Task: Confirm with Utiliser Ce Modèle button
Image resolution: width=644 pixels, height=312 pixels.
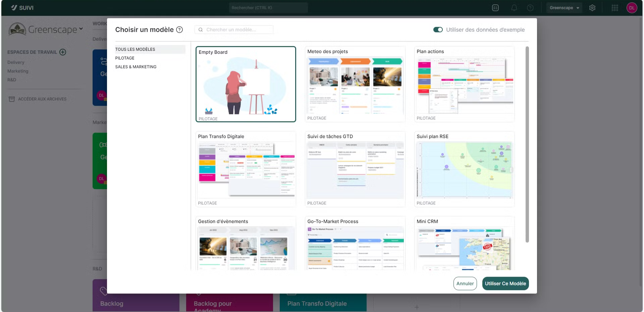Action: 505,283
